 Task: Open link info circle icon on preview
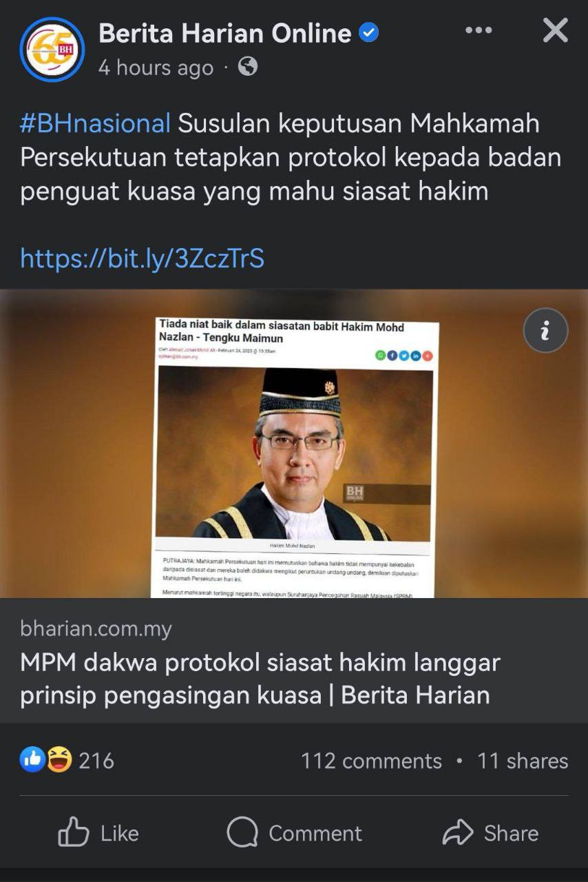point(545,331)
